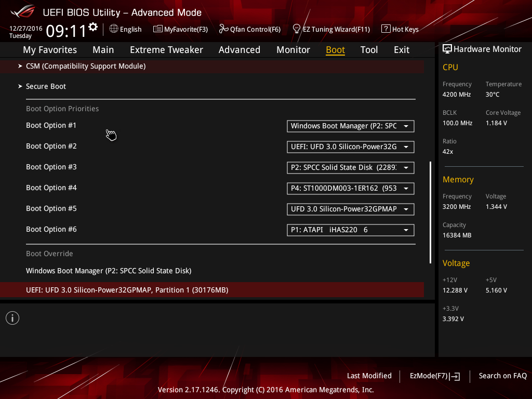The width and height of the screenshot is (532, 399).
Task: Open the Extreme Tweaker tab
Action: [x=166, y=50]
